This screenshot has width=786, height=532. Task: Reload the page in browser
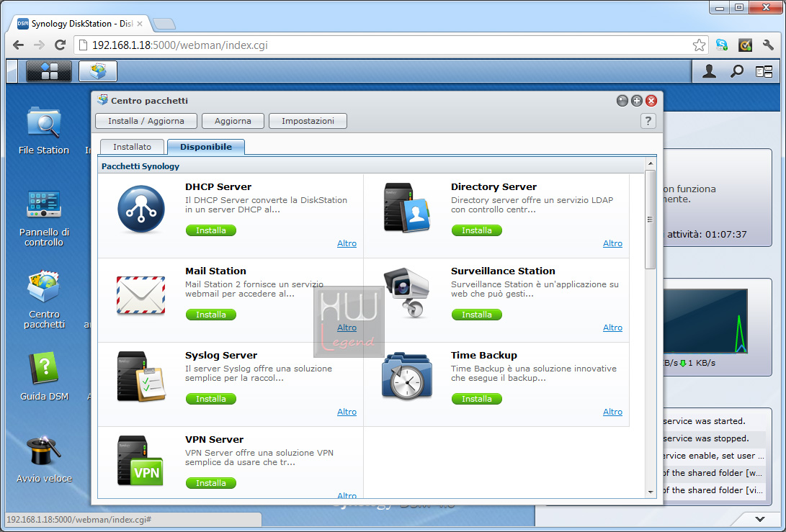60,45
